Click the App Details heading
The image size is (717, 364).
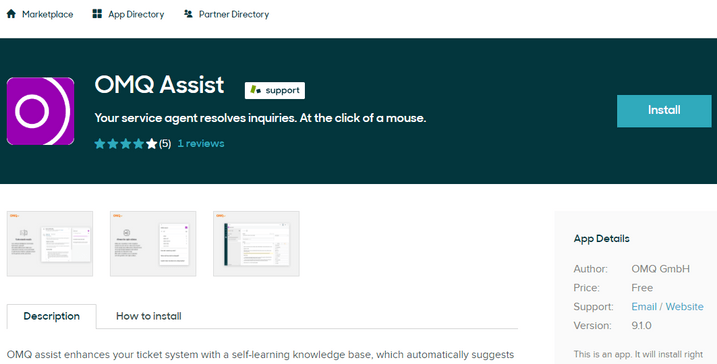(x=601, y=239)
